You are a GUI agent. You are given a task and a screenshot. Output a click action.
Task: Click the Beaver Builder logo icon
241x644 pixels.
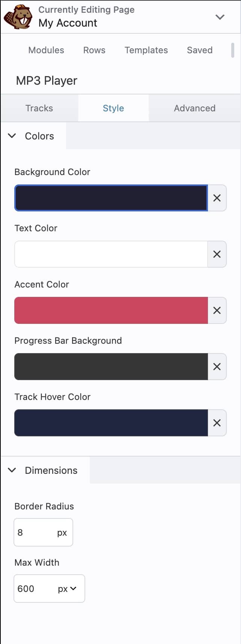click(18, 17)
